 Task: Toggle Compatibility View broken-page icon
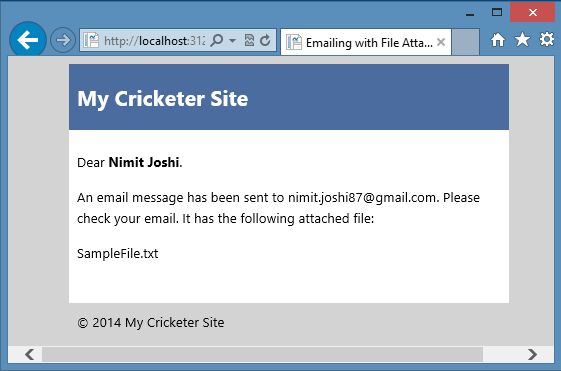(x=249, y=40)
